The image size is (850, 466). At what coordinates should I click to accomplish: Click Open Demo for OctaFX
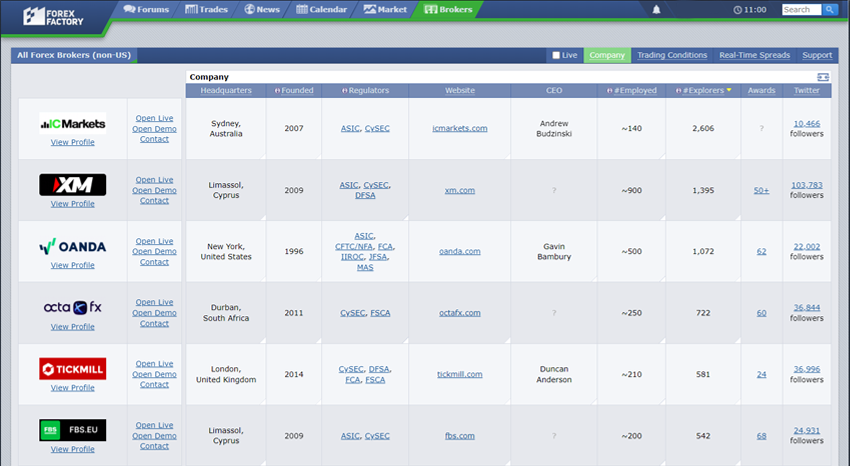pos(154,313)
